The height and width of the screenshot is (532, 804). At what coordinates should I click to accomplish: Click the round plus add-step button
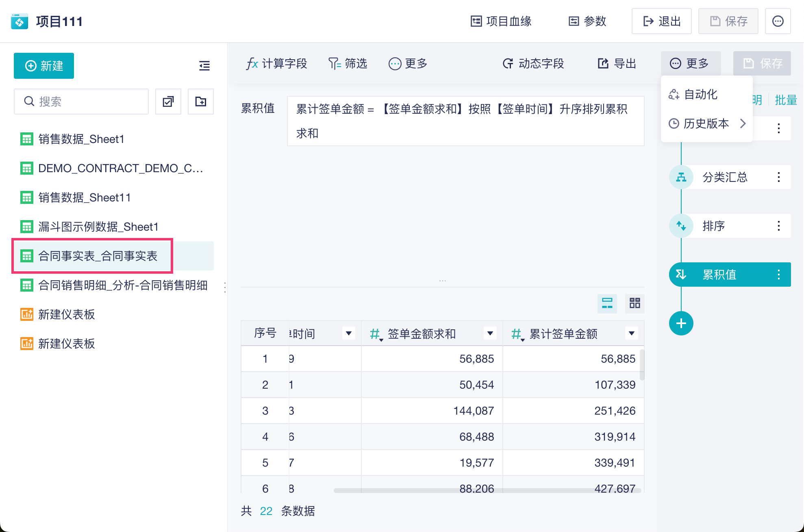[x=681, y=323]
